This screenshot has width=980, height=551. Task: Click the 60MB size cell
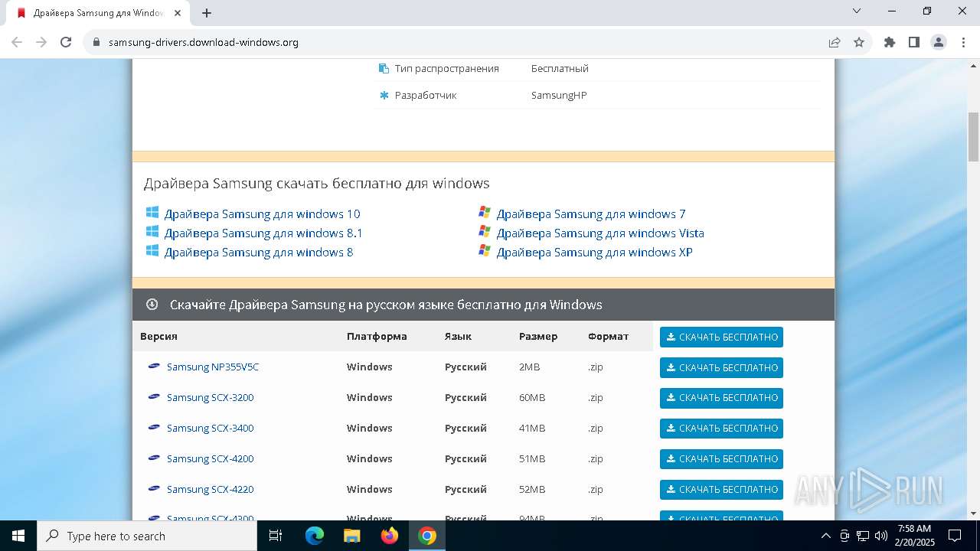532,397
